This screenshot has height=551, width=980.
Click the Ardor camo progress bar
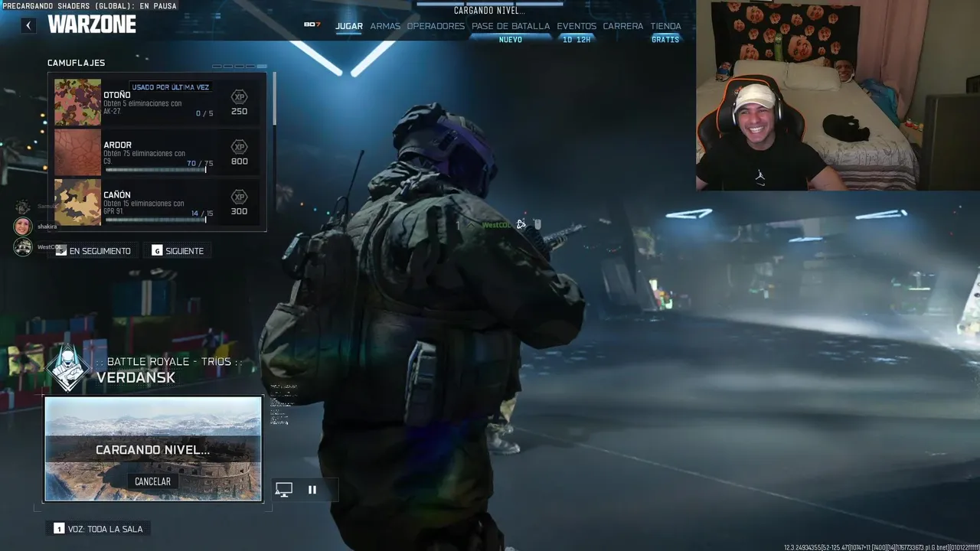155,170
